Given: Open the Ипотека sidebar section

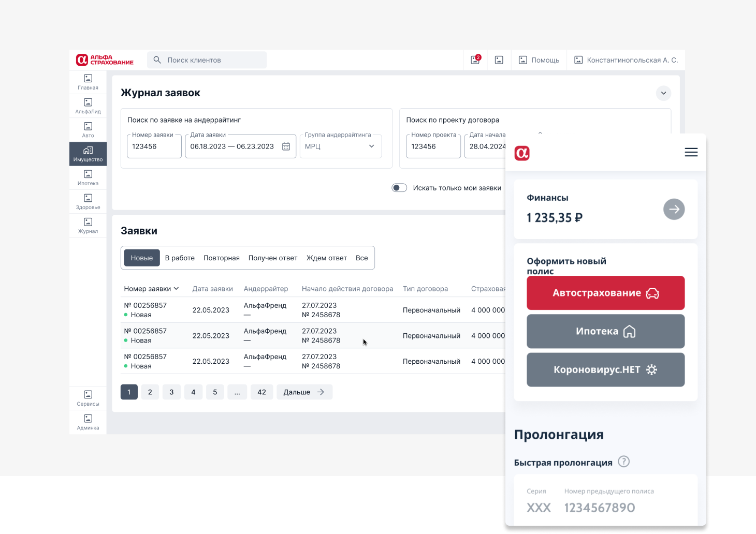Looking at the screenshot, I should click(x=88, y=177).
